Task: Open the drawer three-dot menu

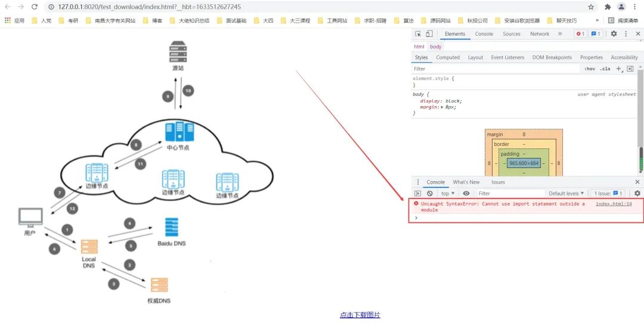Action: coord(418,182)
